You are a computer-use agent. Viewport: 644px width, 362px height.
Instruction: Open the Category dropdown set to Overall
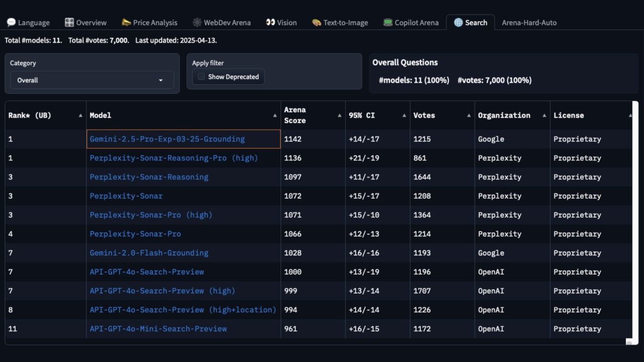click(x=92, y=80)
